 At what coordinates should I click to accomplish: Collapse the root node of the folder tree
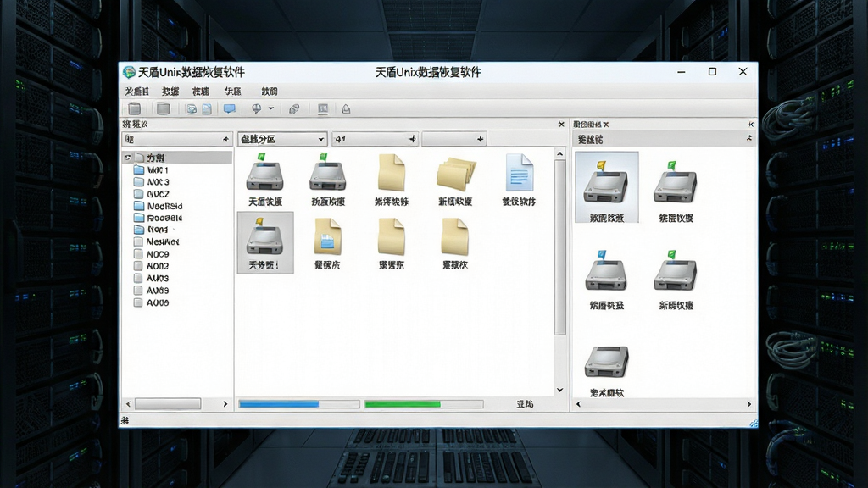[x=128, y=158]
